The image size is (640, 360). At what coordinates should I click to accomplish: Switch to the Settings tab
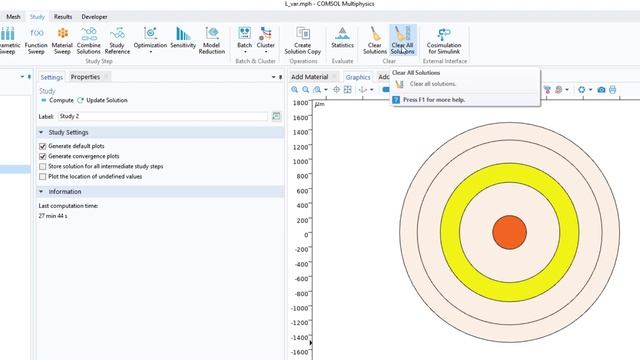(x=51, y=77)
